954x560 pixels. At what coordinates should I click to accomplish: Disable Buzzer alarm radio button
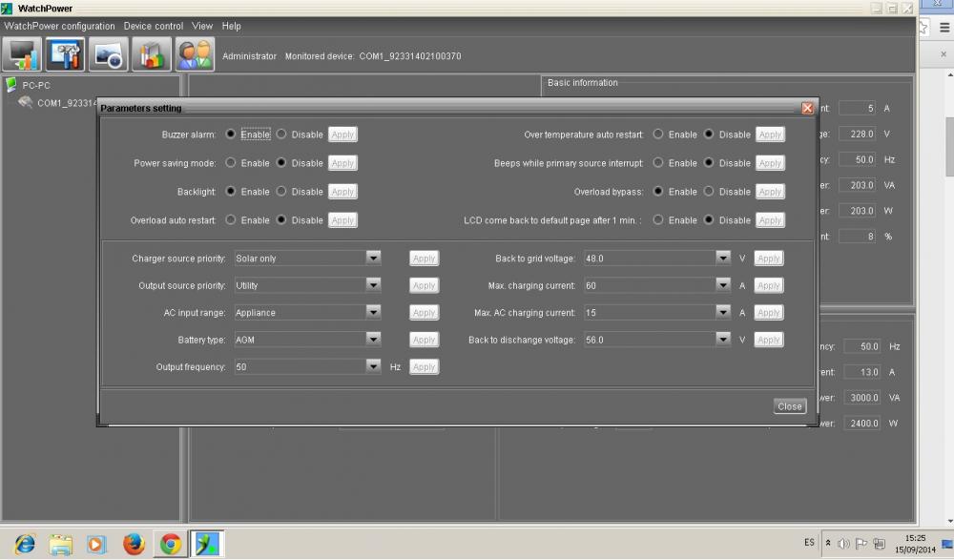coord(281,134)
